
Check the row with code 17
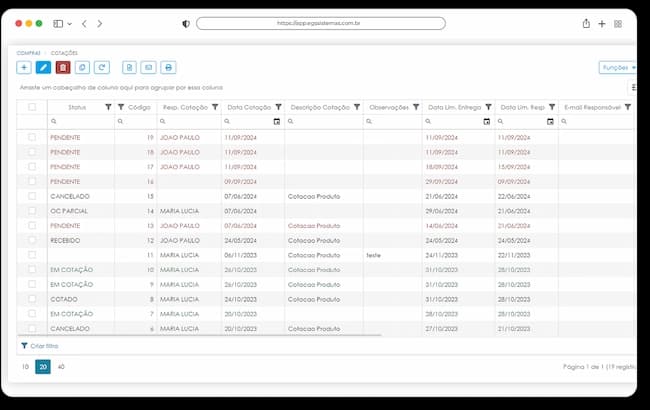(x=32, y=167)
